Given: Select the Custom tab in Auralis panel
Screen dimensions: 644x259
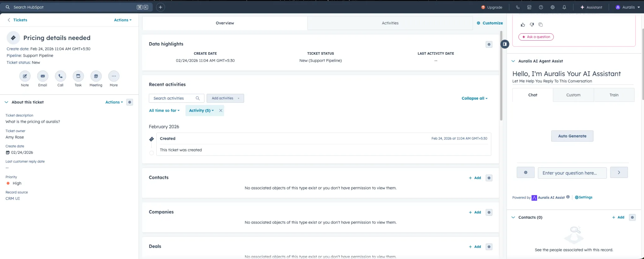Looking at the screenshot, I should coord(573,95).
